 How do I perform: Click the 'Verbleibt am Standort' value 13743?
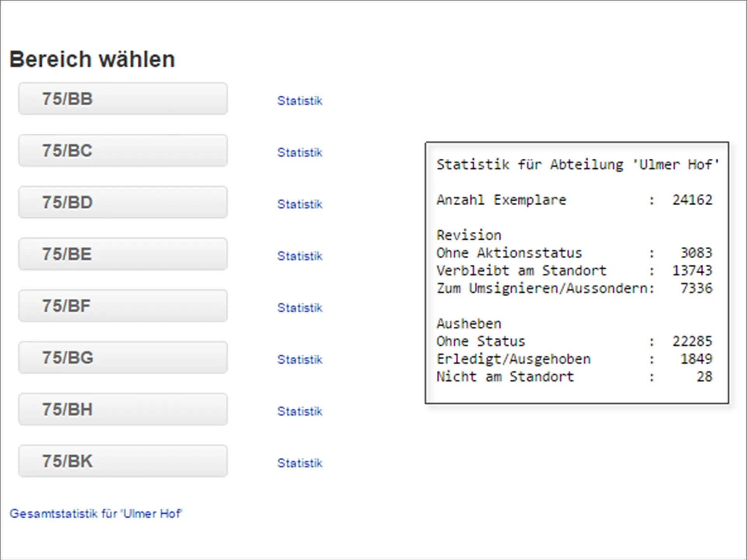click(693, 271)
